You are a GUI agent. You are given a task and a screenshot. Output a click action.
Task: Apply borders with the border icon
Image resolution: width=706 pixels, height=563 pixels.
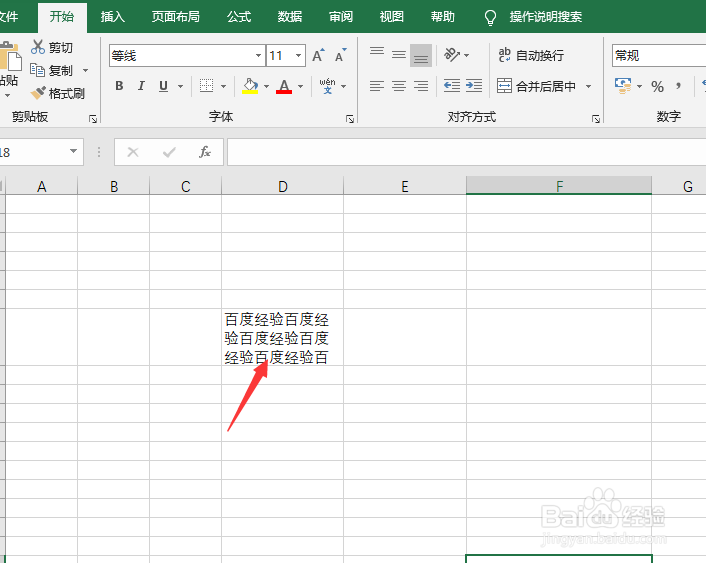[x=206, y=86]
